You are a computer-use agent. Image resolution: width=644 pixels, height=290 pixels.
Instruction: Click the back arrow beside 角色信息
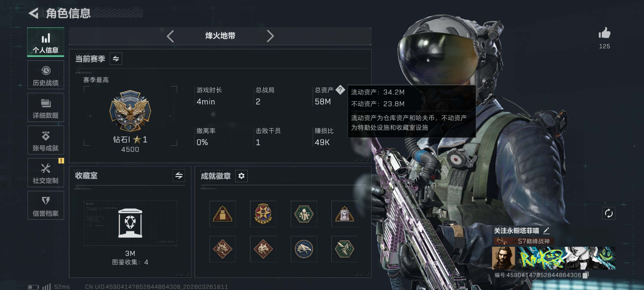33,13
